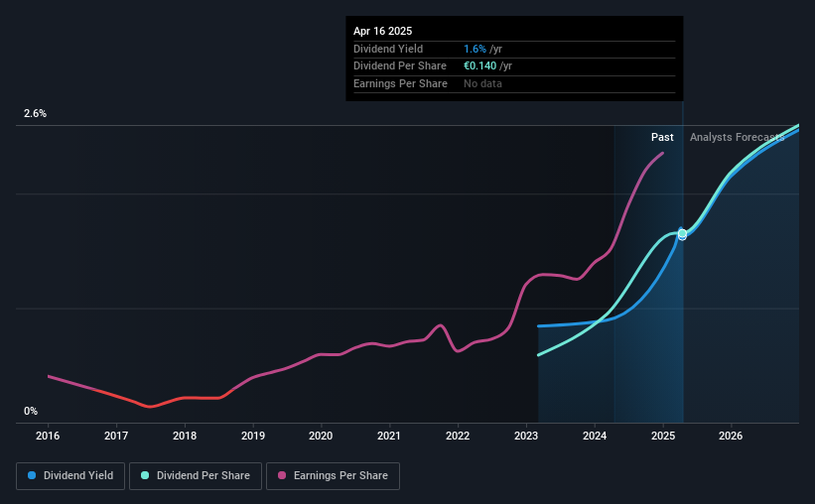Click the 2020 x-axis label
815x504 pixels.
tap(321, 436)
